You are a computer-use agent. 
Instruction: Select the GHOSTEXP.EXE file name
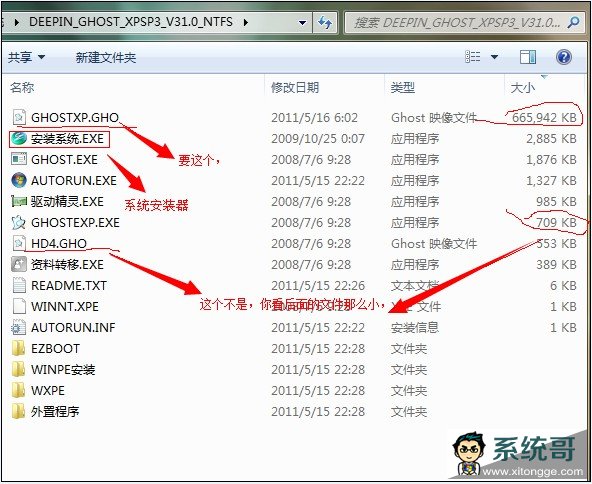pyautogui.click(x=75, y=222)
